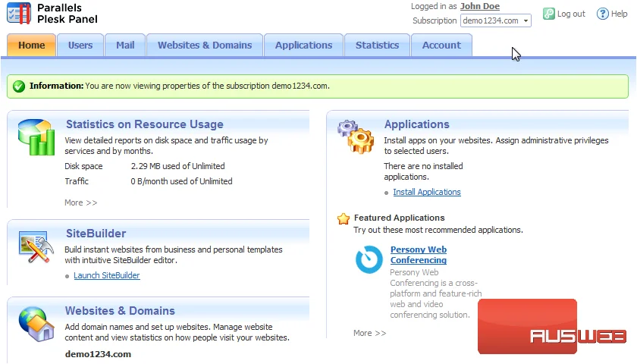637x364 pixels.
Task: Click the Log out link text
Action: [x=571, y=14]
